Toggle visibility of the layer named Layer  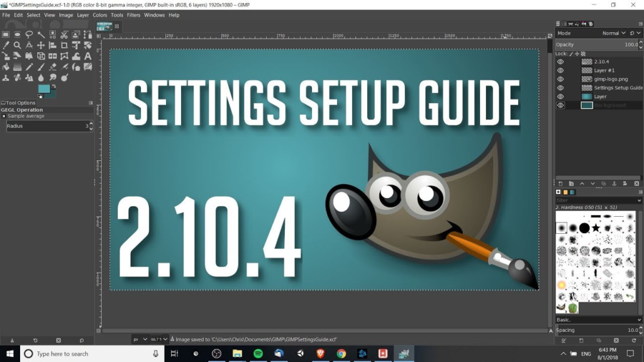pos(560,96)
